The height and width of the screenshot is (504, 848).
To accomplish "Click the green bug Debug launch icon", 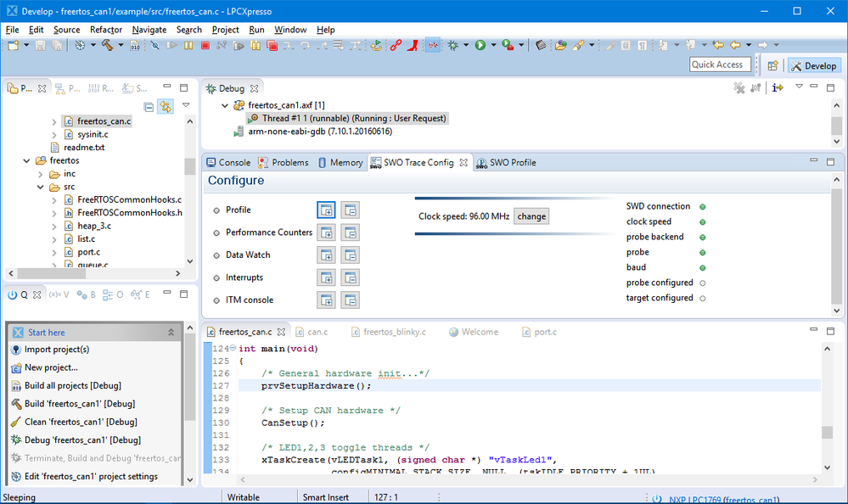I will pos(454,45).
